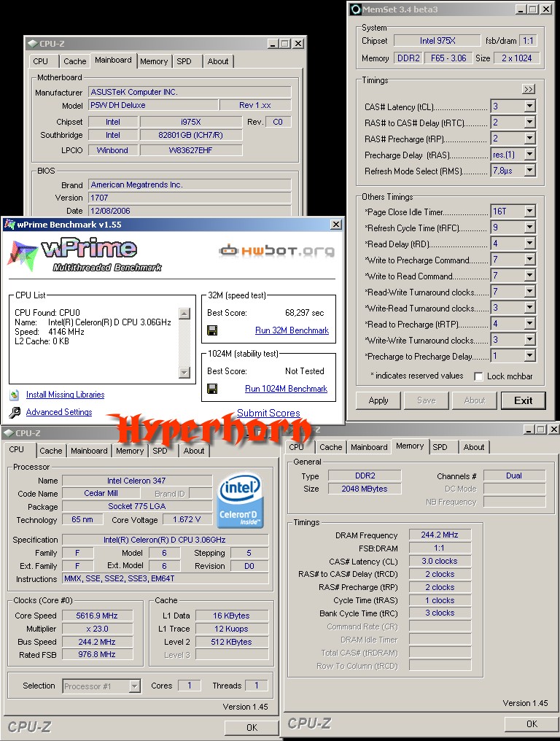Open Install Missing Libraries link
Screen dimensions: 560x741
pos(65,395)
